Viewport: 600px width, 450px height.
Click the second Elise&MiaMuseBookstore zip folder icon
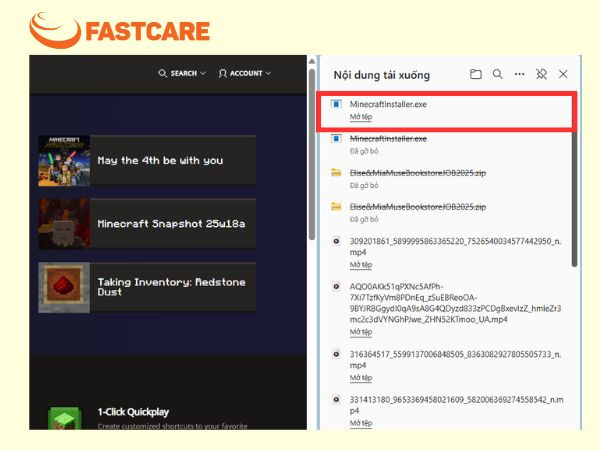click(x=336, y=207)
